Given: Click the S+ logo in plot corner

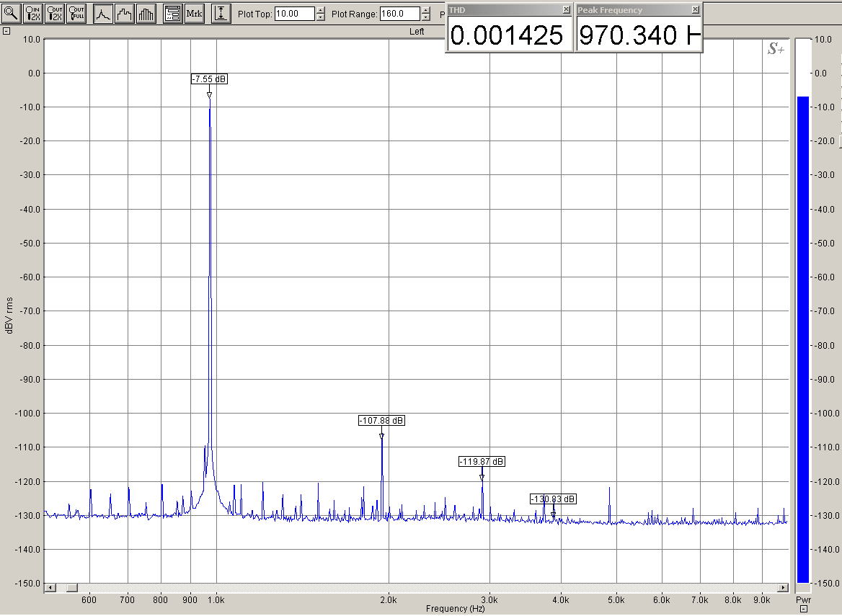Looking at the screenshot, I should coord(776,50).
